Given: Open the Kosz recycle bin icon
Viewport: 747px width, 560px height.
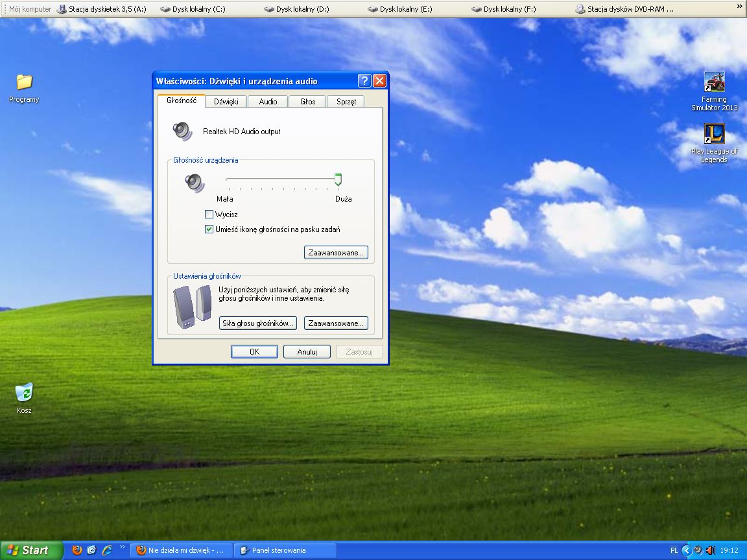Looking at the screenshot, I should click(24, 398).
